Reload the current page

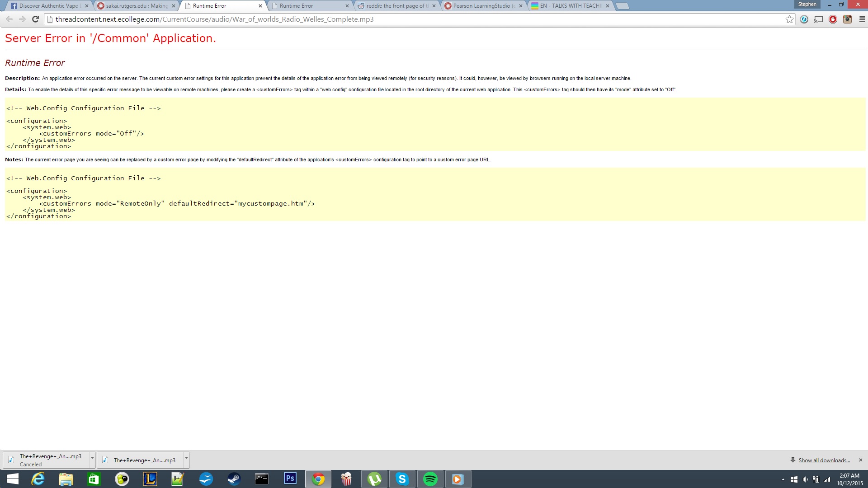click(x=35, y=19)
